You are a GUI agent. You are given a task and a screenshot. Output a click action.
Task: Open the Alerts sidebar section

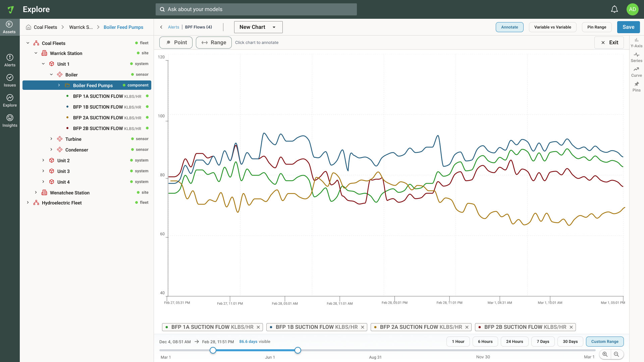pyautogui.click(x=10, y=60)
